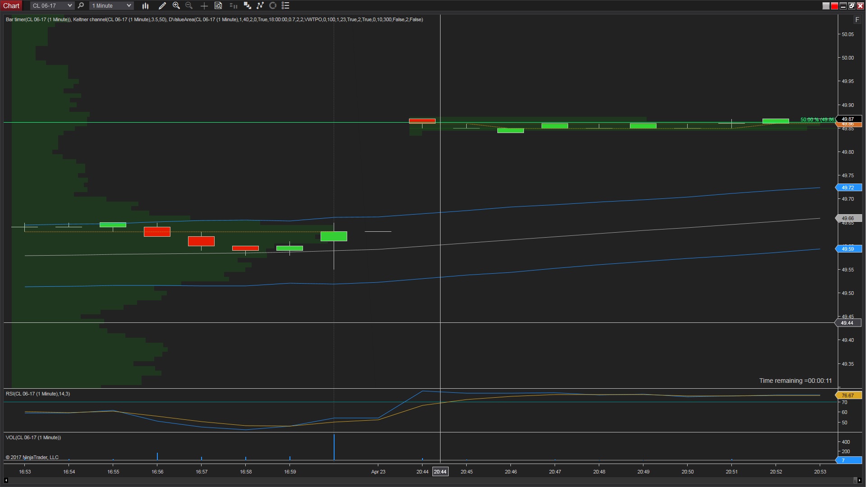
Task: Toggle the crosshair cursor tool
Action: coord(204,6)
